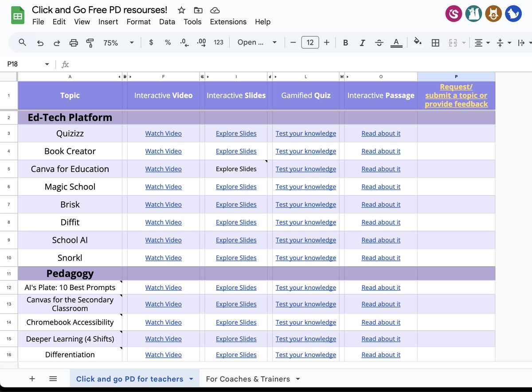Open For Coaches & Trainers tab arrow
Viewport: 532px width, 392px height.
[298, 379]
